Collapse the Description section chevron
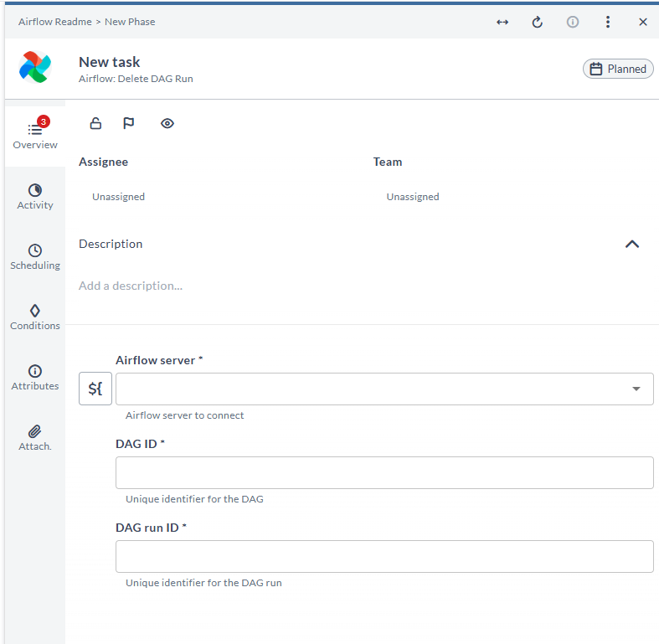Viewport: 659px width, 644px height. (632, 245)
